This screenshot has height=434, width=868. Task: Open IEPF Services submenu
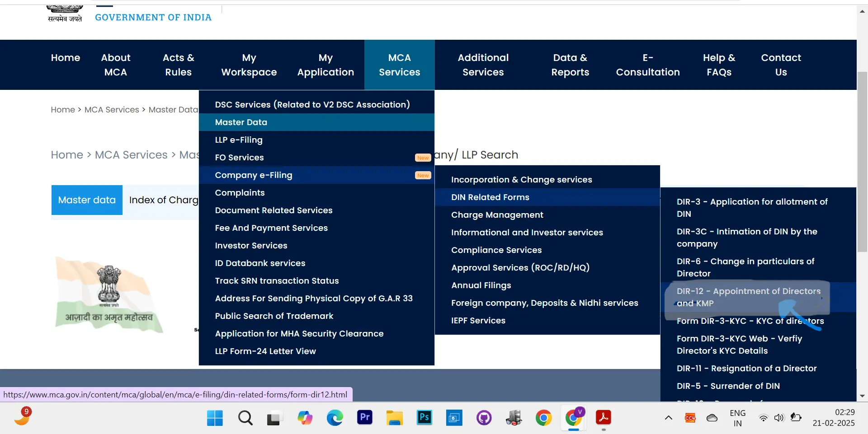(x=547, y=320)
